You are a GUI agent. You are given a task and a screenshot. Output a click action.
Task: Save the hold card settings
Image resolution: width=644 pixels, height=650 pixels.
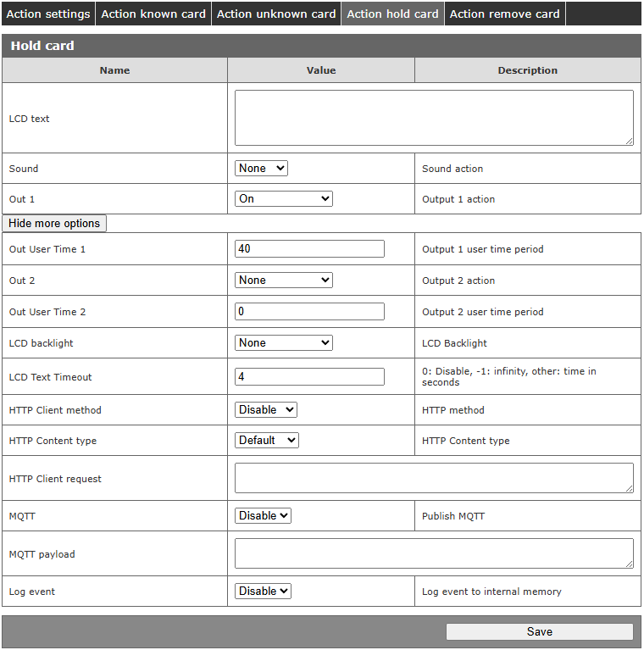pyautogui.click(x=539, y=631)
